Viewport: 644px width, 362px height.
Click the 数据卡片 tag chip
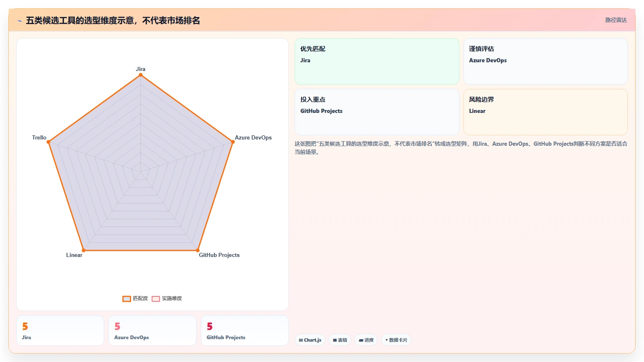tap(396, 340)
